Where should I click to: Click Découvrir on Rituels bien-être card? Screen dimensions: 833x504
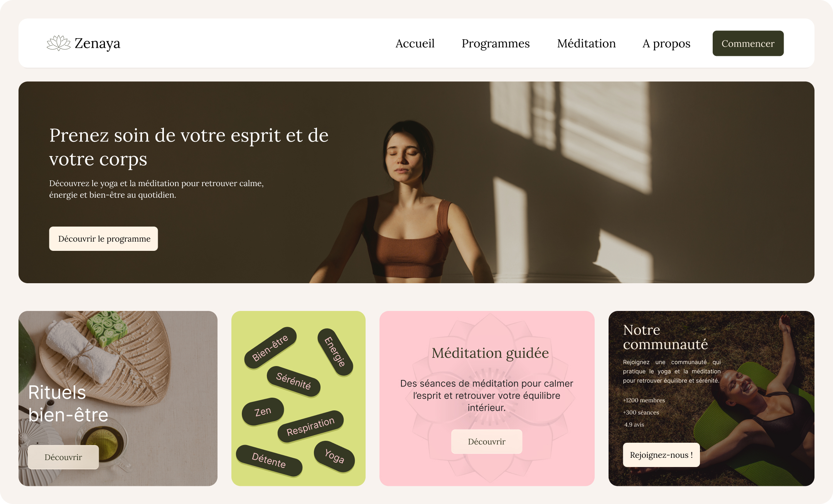coord(63,457)
